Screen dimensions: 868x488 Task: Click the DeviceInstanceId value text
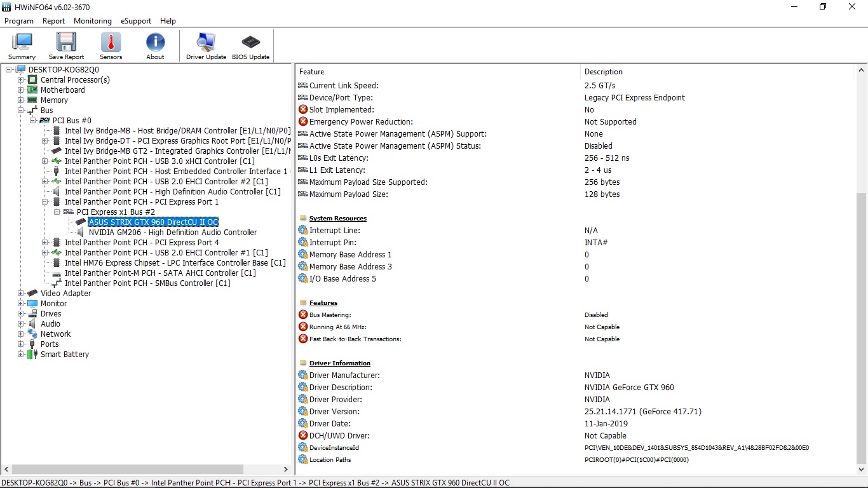click(696, 448)
